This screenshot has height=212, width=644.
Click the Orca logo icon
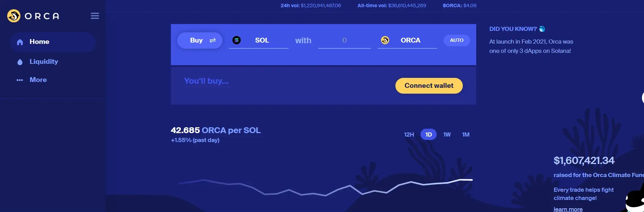(x=14, y=16)
